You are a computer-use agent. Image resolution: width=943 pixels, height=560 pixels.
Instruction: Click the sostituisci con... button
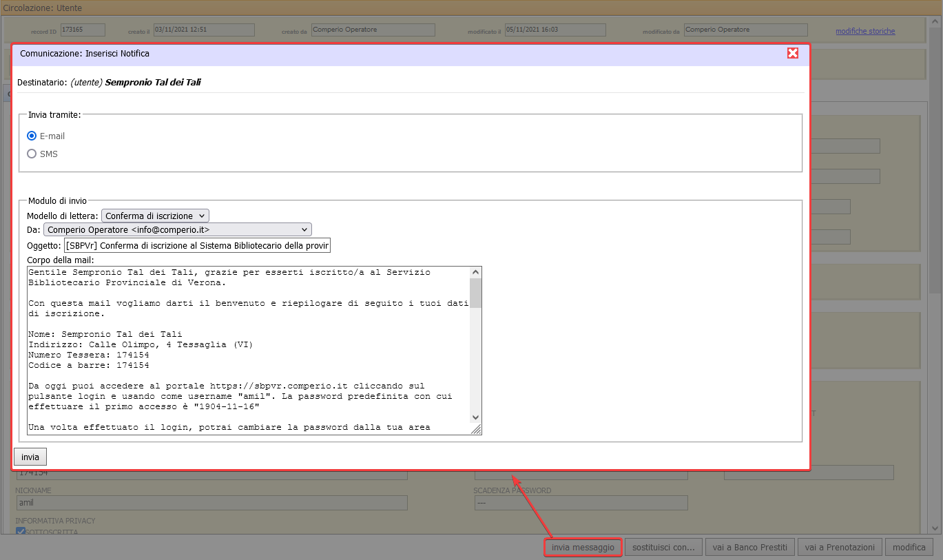point(665,548)
